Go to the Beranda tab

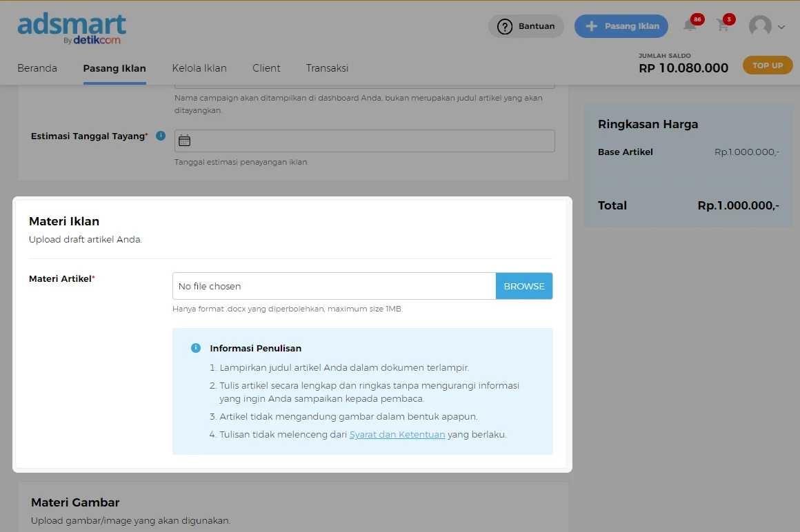37,68
